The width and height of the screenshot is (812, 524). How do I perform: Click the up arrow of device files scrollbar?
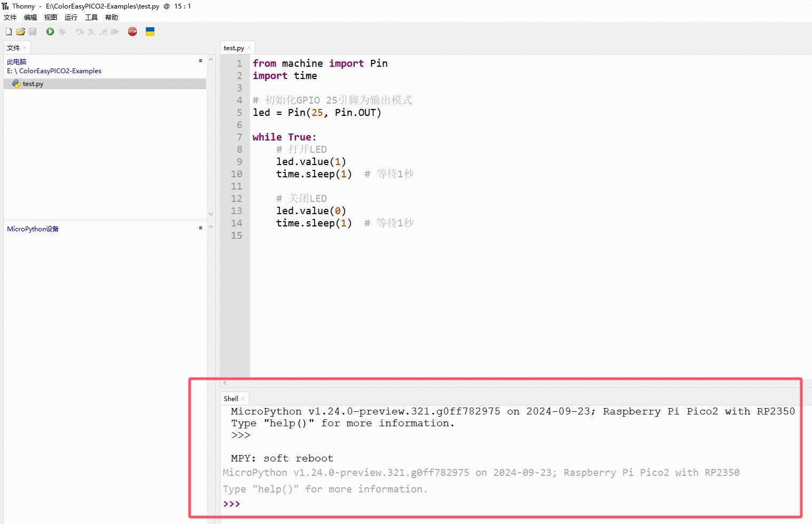(210, 226)
